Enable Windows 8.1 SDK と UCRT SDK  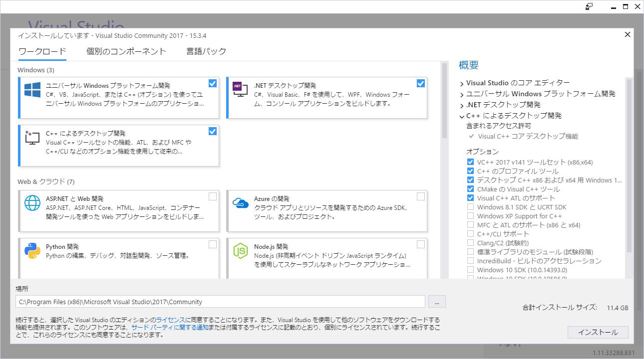(470, 207)
